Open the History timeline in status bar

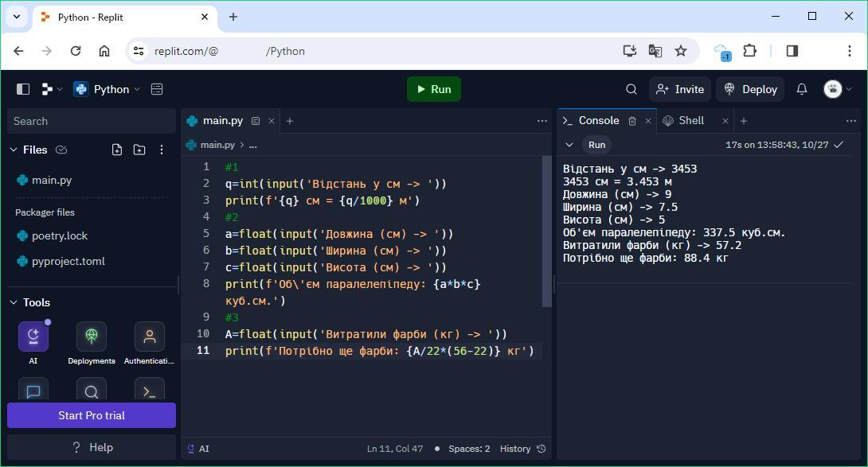tap(522, 449)
